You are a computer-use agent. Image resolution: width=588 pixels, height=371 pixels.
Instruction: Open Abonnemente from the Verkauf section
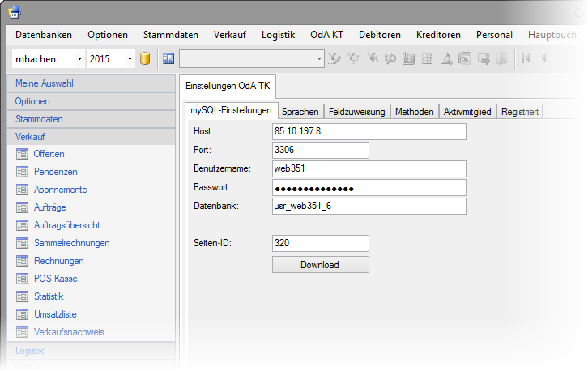[60, 190]
